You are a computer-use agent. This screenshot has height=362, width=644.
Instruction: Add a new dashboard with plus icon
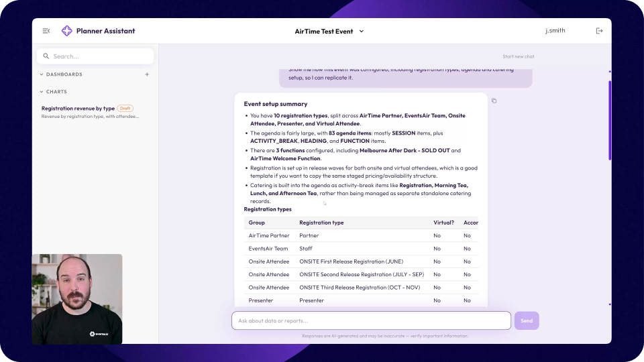[x=147, y=74]
